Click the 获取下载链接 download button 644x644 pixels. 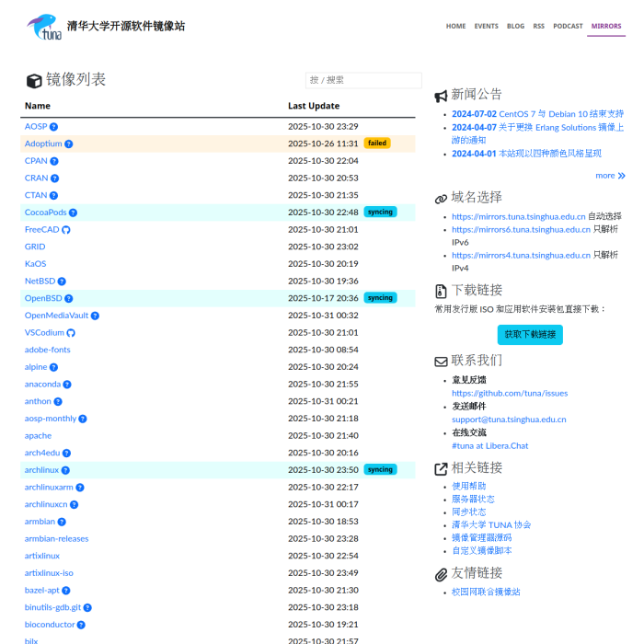click(530, 335)
